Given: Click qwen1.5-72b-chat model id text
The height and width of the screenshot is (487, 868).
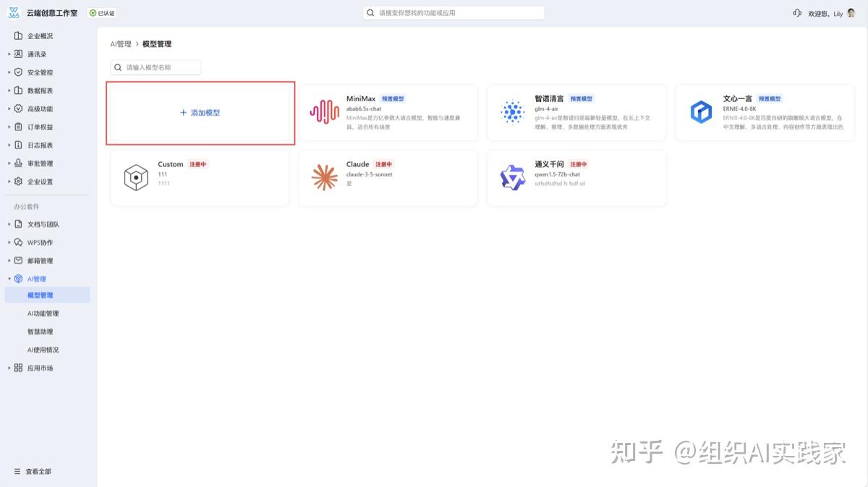Looking at the screenshot, I should 557,174.
